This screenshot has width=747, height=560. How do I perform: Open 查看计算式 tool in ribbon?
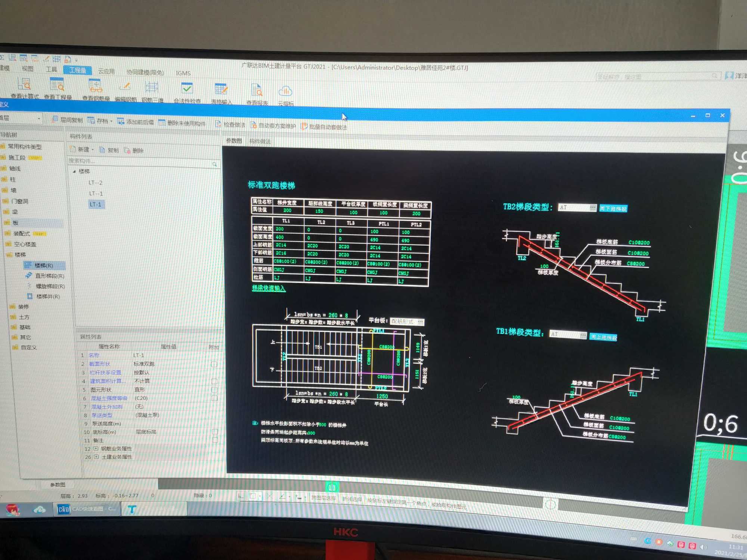point(24,88)
